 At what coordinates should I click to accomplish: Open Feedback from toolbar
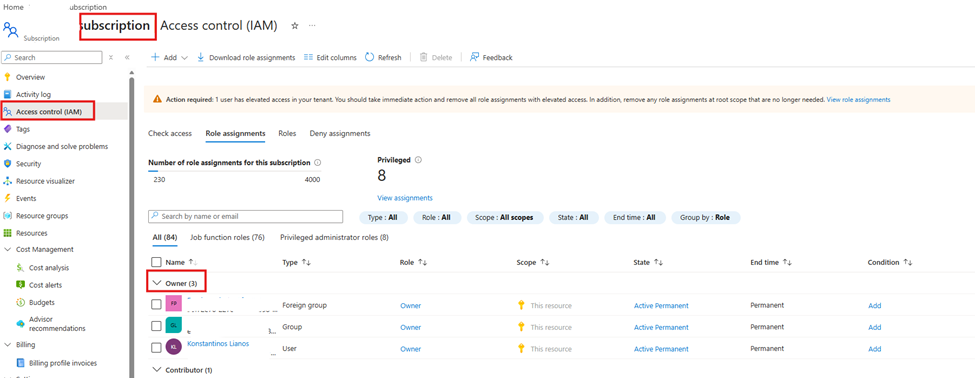tap(491, 57)
